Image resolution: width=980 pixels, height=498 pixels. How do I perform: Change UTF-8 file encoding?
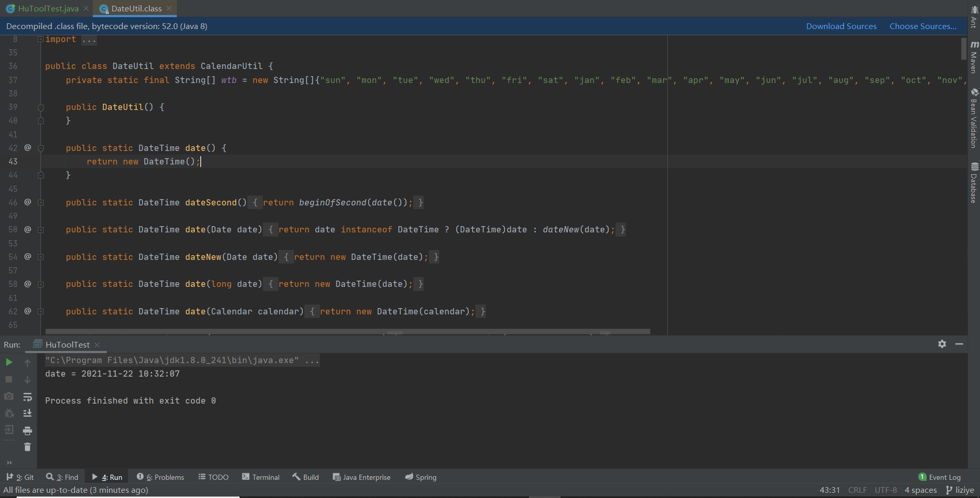tap(886, 490)
